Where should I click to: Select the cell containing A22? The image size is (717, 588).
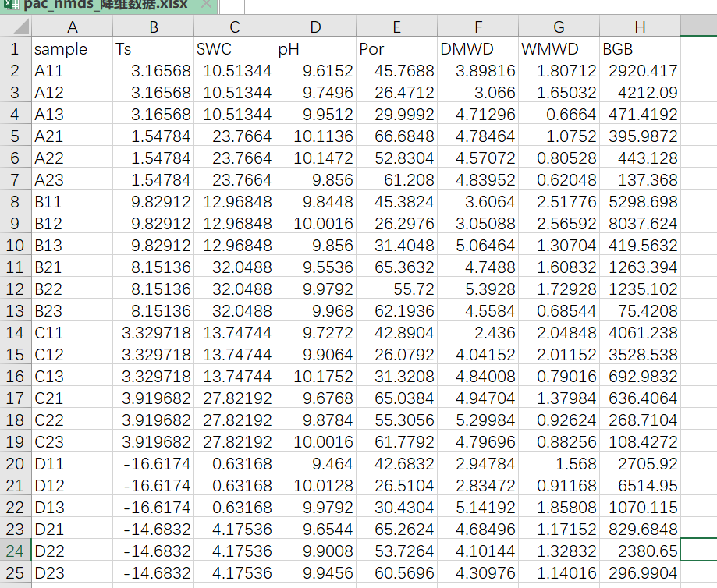click(73, 158)
